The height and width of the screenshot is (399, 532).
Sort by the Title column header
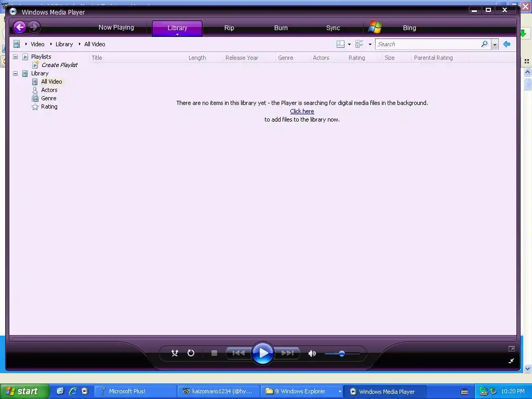tap(137, 58)
